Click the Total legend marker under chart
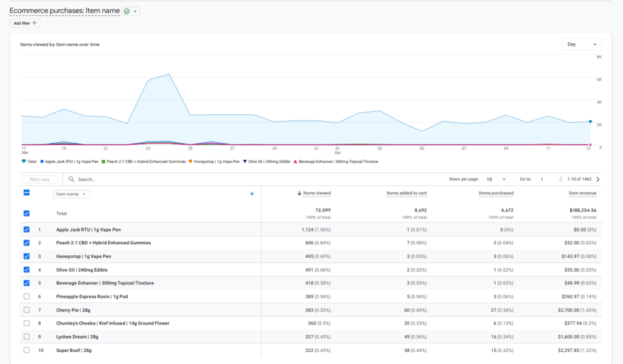Image resolution: width=623 pixels, height=364 pixels. click(24, 162)
